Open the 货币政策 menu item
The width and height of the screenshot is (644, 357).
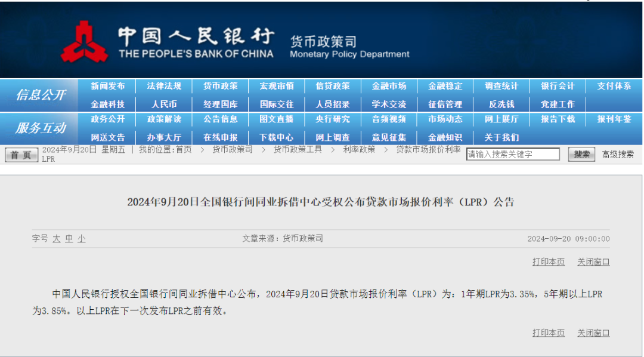point(220,85)
